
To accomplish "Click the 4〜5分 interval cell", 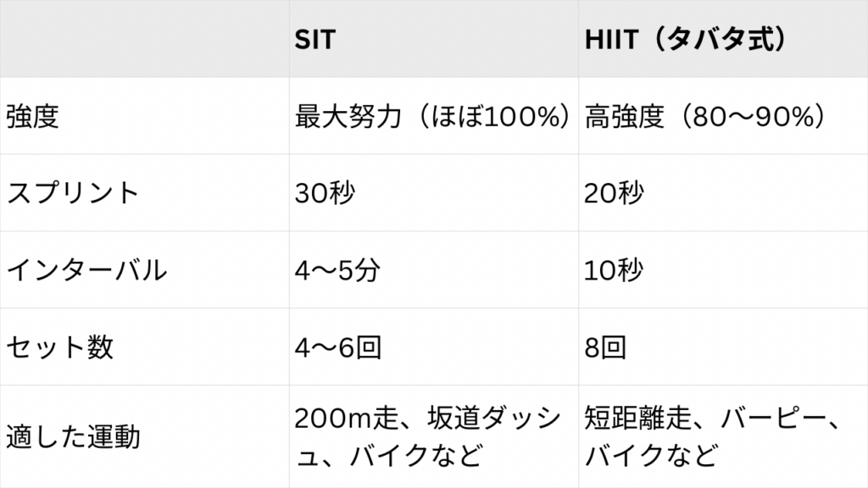I will click(337, 270).
